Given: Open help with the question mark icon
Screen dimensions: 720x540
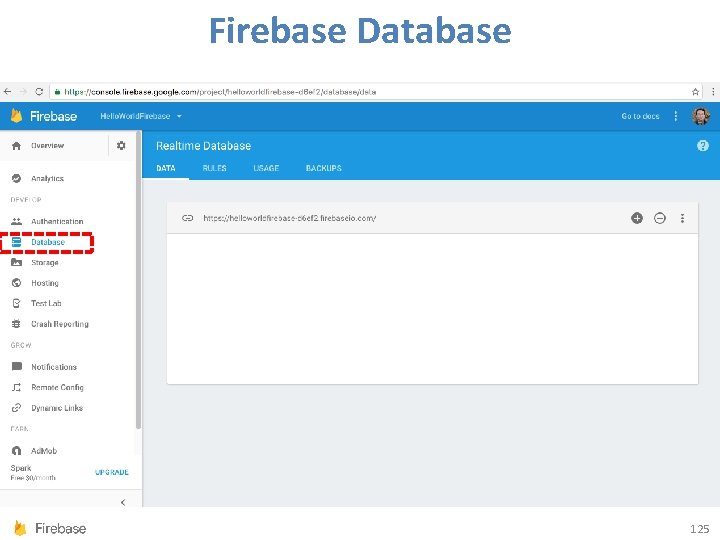Looking at the screenshot, I should pos(703,146).
